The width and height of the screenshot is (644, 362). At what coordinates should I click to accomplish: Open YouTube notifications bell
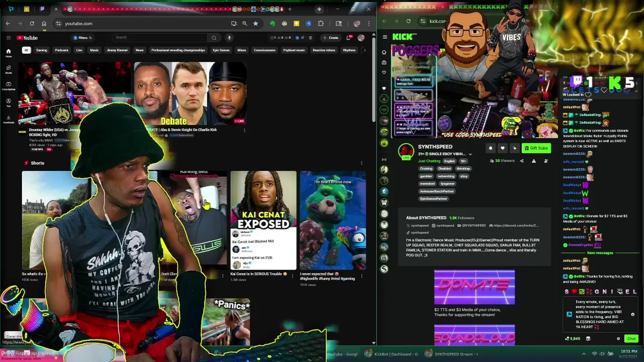pyautogui.click(x=350, y=38)
